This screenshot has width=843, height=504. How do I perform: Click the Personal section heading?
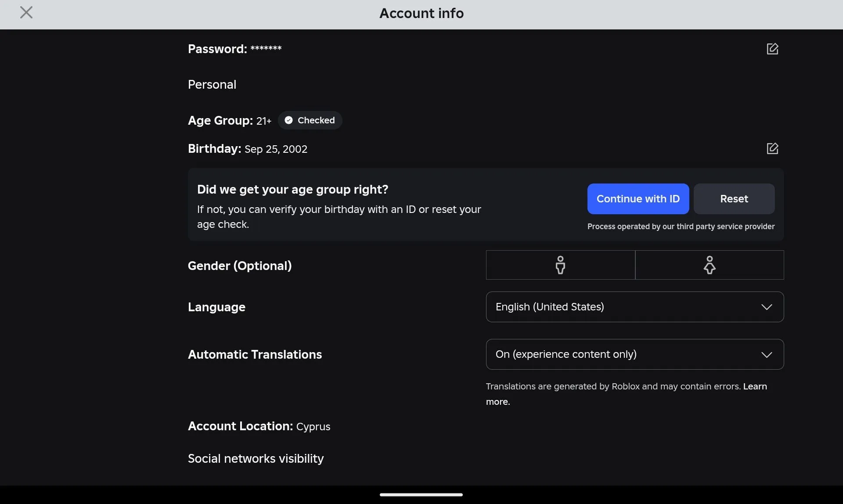click(212, 84)
